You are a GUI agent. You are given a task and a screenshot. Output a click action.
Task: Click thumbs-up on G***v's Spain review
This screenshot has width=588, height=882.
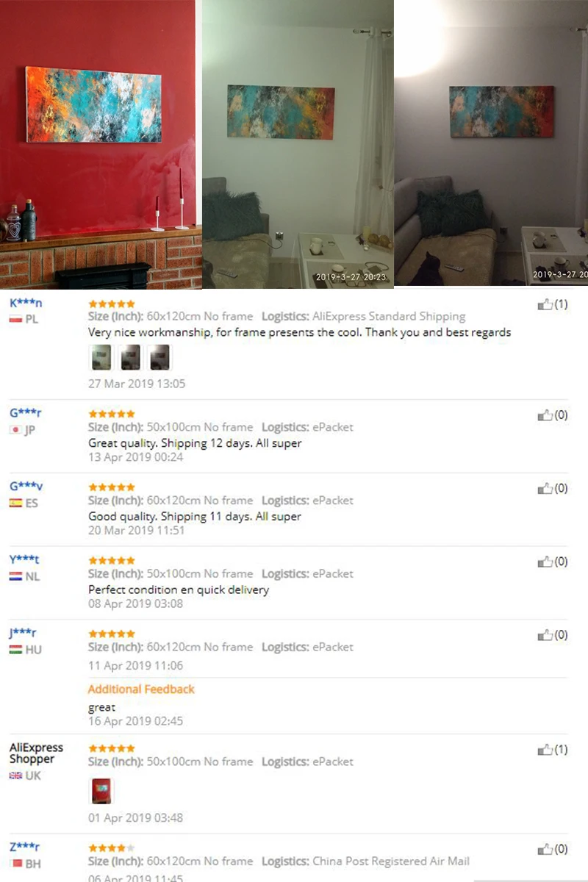pyautogui.click(x=545, y=488)
